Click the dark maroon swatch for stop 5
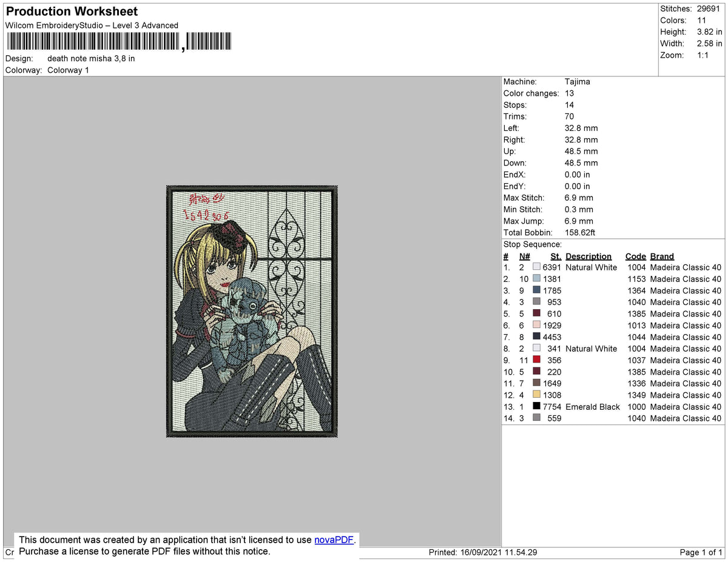 click(x=536, y=313)
